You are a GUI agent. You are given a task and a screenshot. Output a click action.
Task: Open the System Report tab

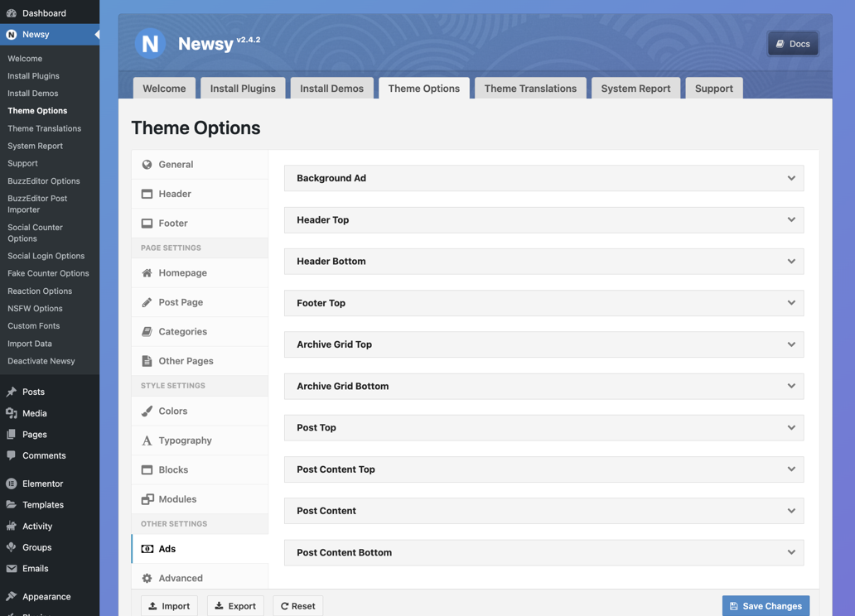click(x=635, y=89)
